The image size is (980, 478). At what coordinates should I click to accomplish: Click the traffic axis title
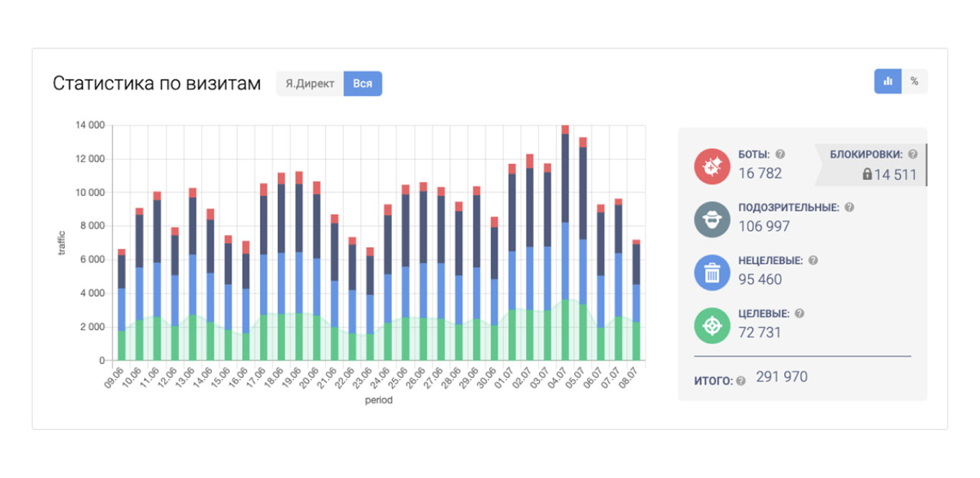point(61,244)
